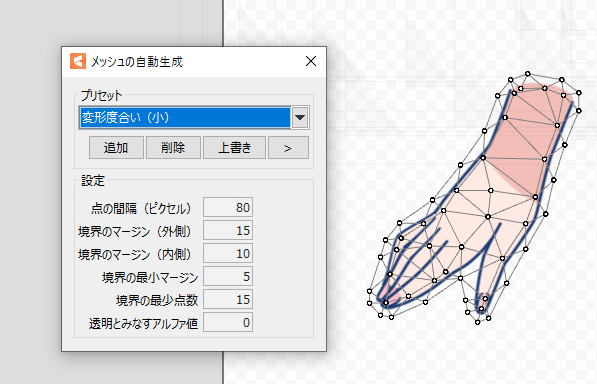Open the プリセット dropdown arrow
The width and height of the screenshot is (597, 384).
coord(300,117)
